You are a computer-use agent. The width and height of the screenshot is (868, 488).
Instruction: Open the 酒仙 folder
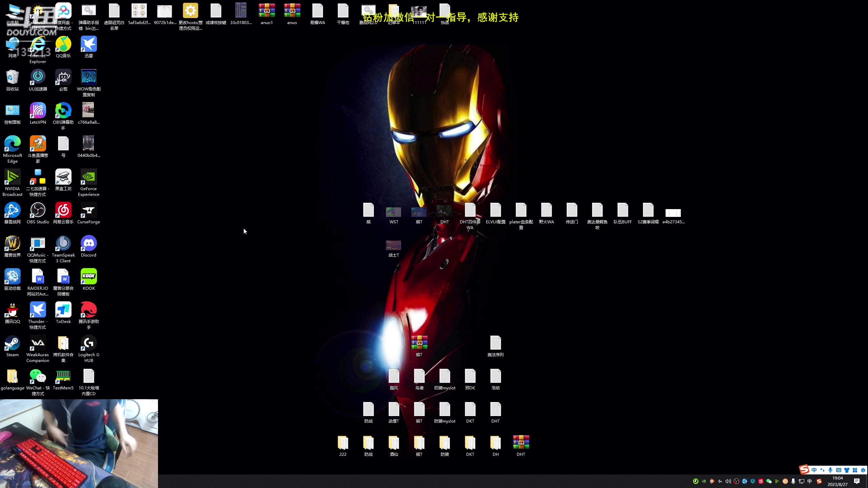(394, 446)
